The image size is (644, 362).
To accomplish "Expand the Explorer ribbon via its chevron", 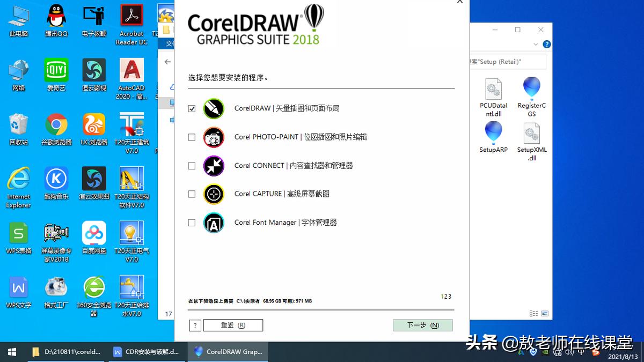I will click(536, 45).
